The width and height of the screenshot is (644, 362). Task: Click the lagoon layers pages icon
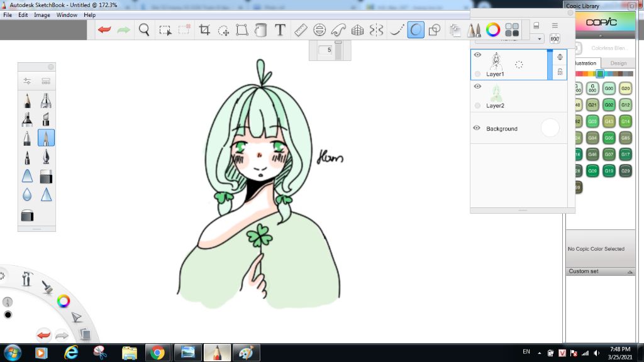(x=86, y=334)
